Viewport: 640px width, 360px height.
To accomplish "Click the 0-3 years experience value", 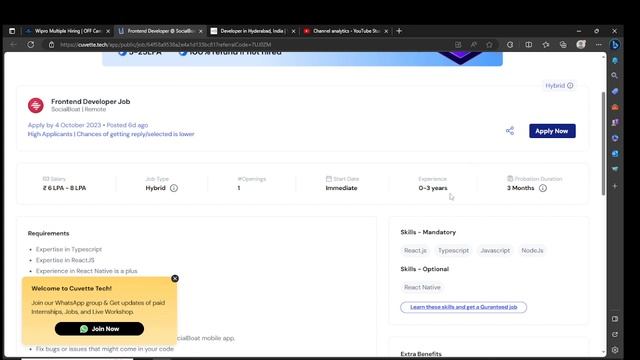I will [433, 188].
